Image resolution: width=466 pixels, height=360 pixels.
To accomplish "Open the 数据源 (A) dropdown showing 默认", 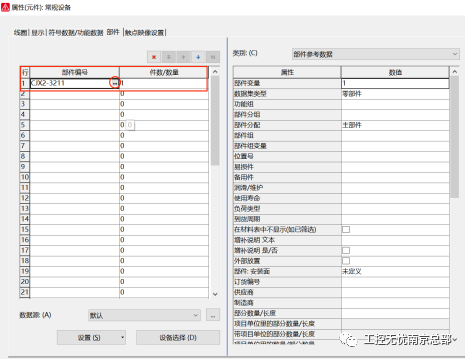I will [x=144, y=315].
